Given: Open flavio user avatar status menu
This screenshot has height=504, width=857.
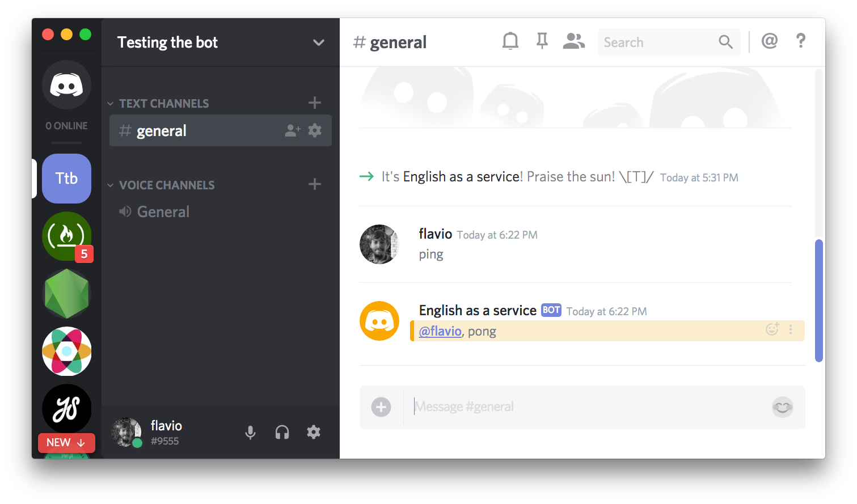Looking at the screenshot, I should coord(126,433).
